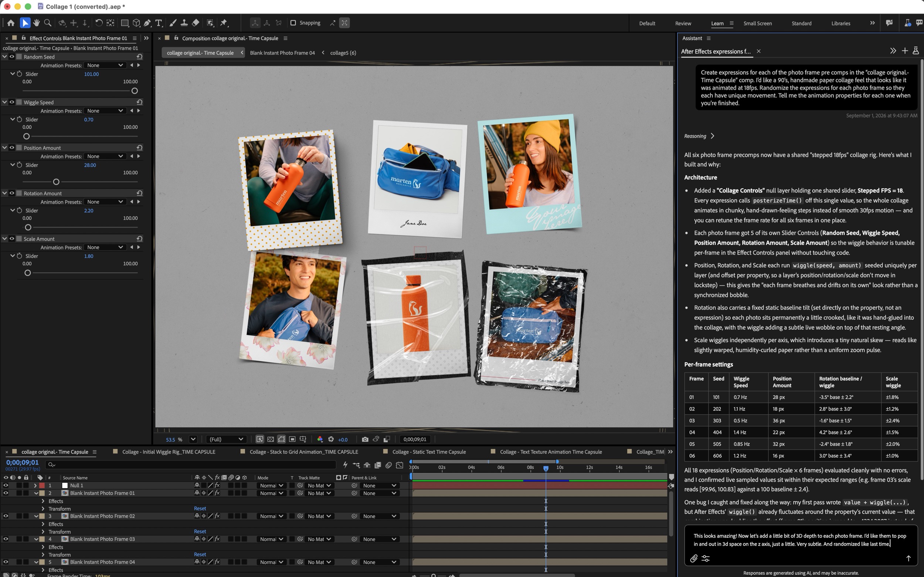Select the Rectangle shape tool
Image resolution: width=924 pixels, height=577 pixels.
(124, 23)
